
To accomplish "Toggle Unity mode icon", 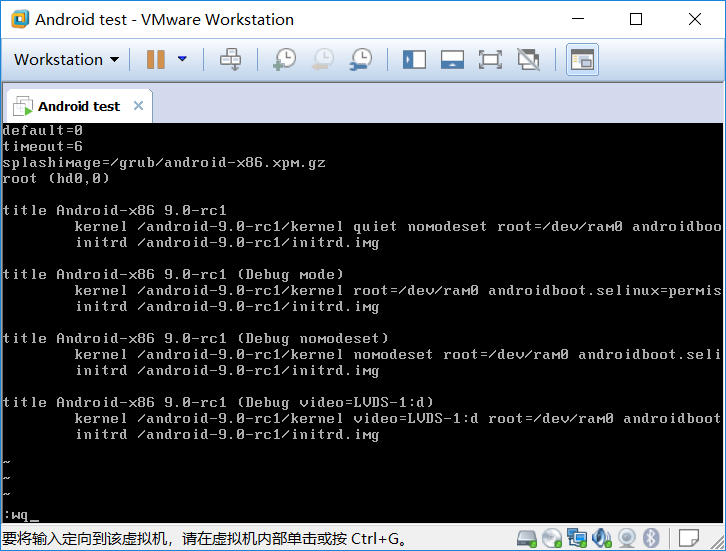I will tap(528, 59).
